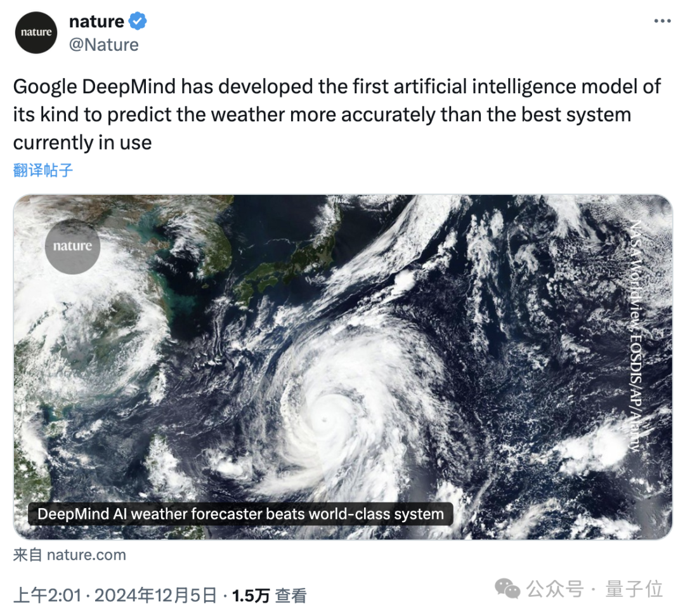Translate the post via 翻译帖子
Screen dimensions: 685x616
(x=43, y=169)
